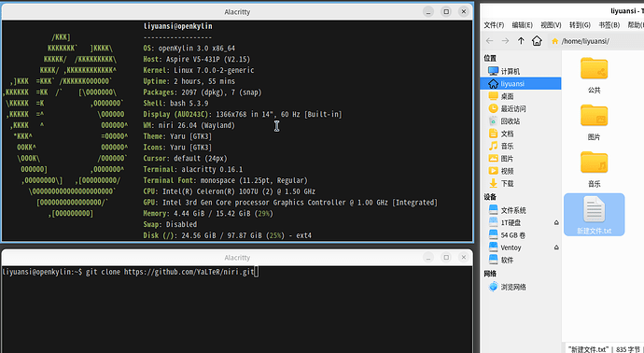Click the git clone command line
The height and width of the screenshot is (353, 644).
click(x=130, y=272)
